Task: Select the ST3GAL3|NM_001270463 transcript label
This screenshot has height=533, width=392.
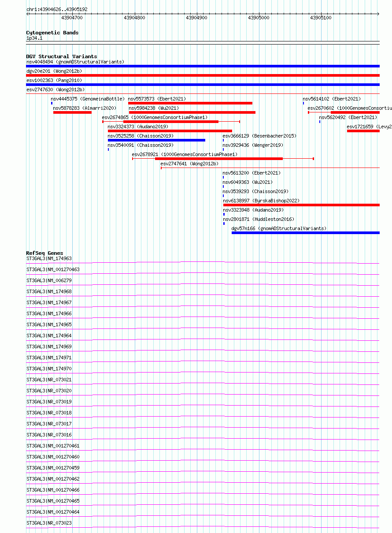Action: click(x=53, y=269)
